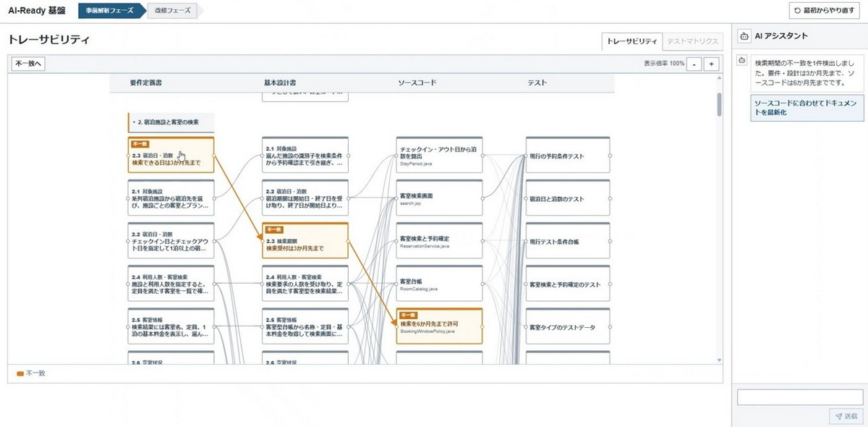
Task: Click the 表示倍率 100% zoom label
Action: [x=664, y=64]
